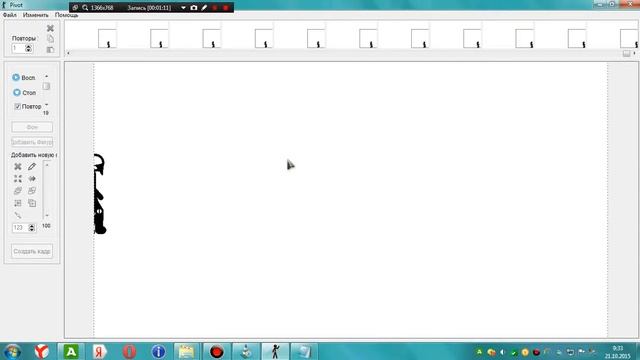Screen dimensions: 640x360
Task: Click the join figures icon
Action: pyautogui.click(x=18, y=203)
